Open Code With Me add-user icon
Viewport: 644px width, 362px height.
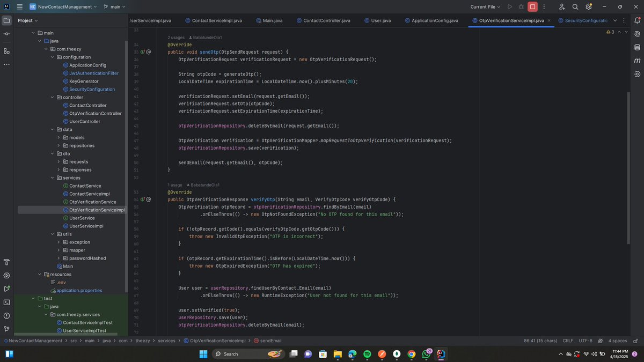(x=562, y=7)
